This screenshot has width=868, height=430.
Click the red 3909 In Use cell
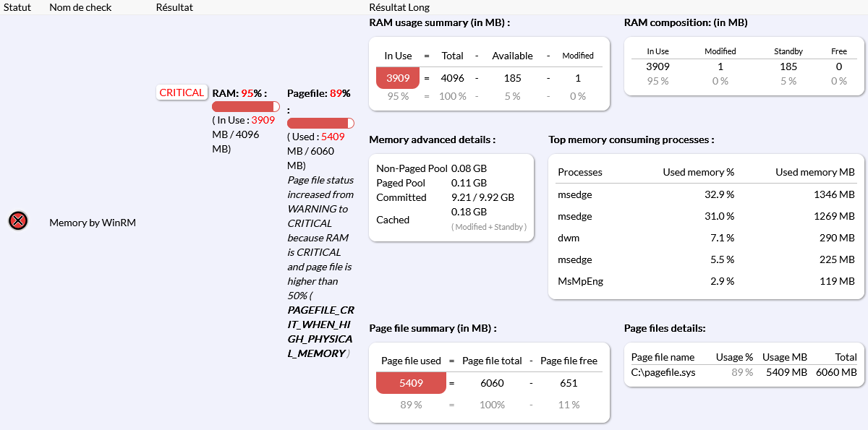pos(398,78)
